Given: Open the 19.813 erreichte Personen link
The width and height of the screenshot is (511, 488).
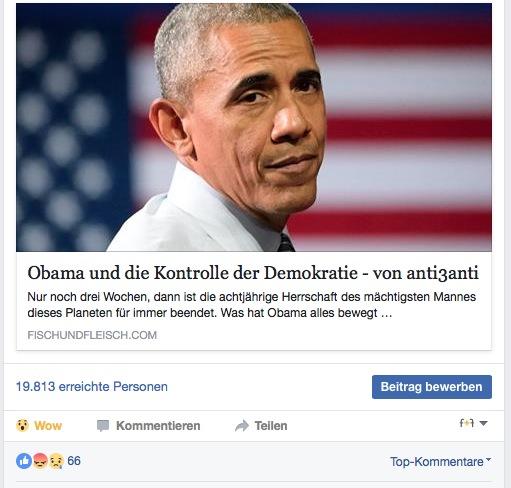Looking at the screenshot, I should 92,387.
